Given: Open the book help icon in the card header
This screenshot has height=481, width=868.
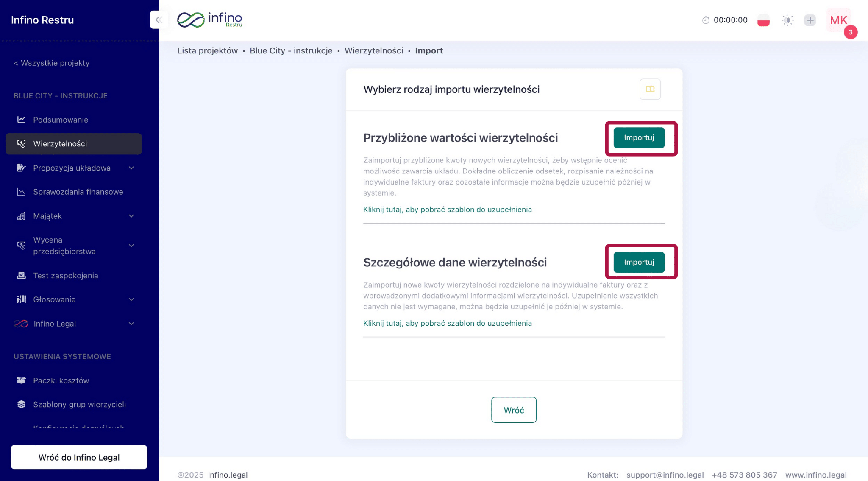Looking at the screenshot, I should [650, 89].
